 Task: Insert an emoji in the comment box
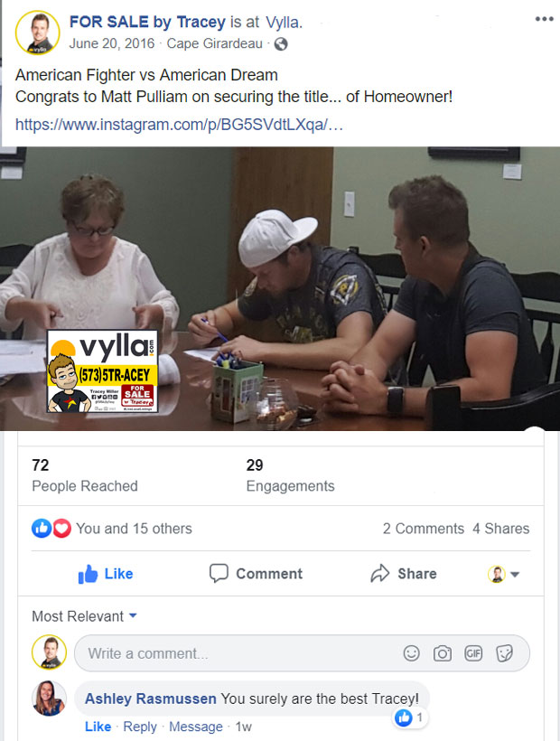coord(411,653)
